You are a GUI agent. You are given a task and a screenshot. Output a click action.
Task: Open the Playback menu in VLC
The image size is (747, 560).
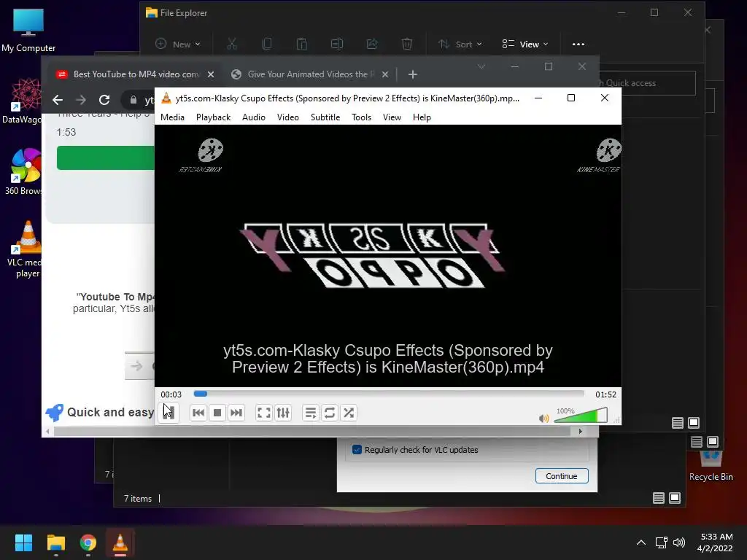(213, 117)
